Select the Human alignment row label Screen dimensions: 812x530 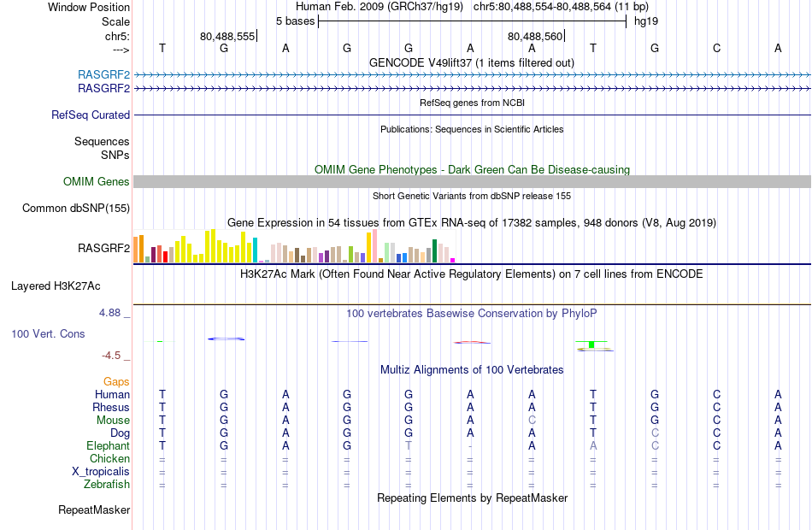point(112,394)
